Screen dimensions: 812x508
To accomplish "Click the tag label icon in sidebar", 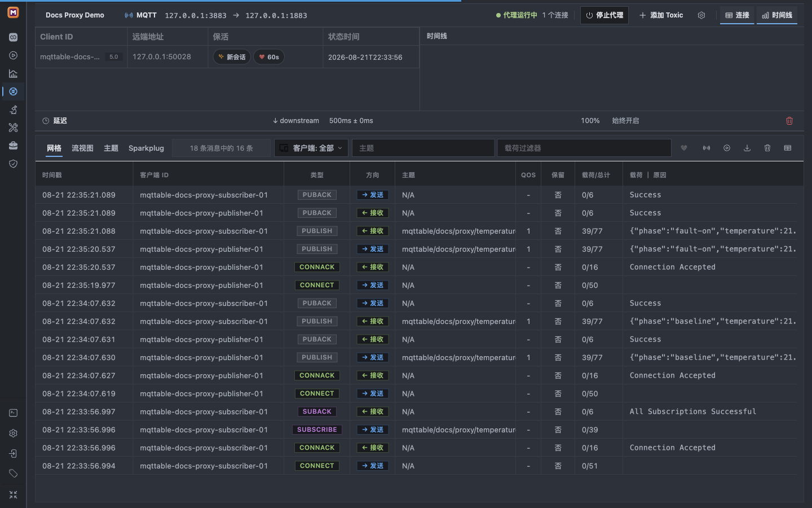I will 13,474.
